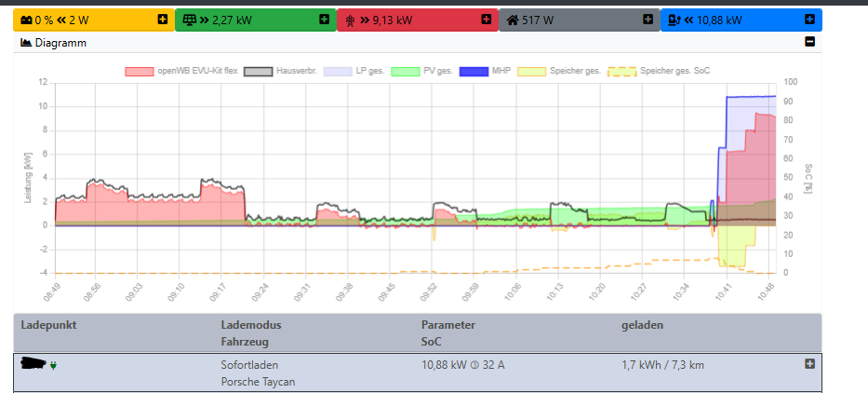Collapse the Diagramm panel

point(809,42)
